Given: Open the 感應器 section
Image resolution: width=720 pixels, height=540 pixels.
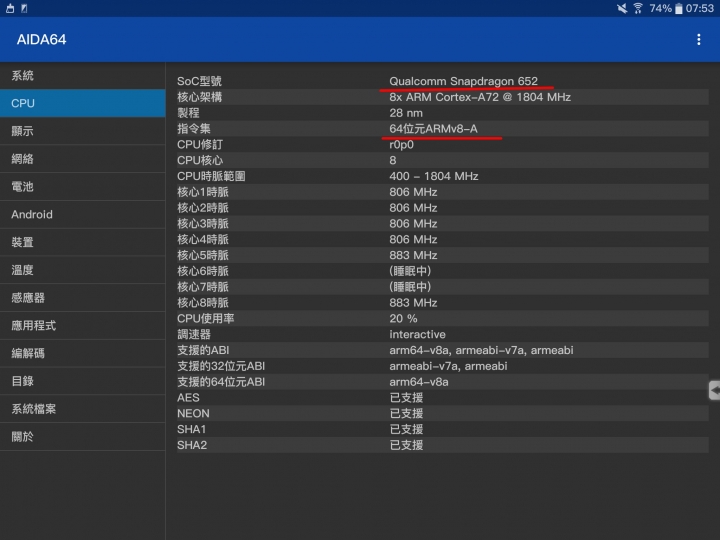Looking at the screenshot, I should coord(83,298).
